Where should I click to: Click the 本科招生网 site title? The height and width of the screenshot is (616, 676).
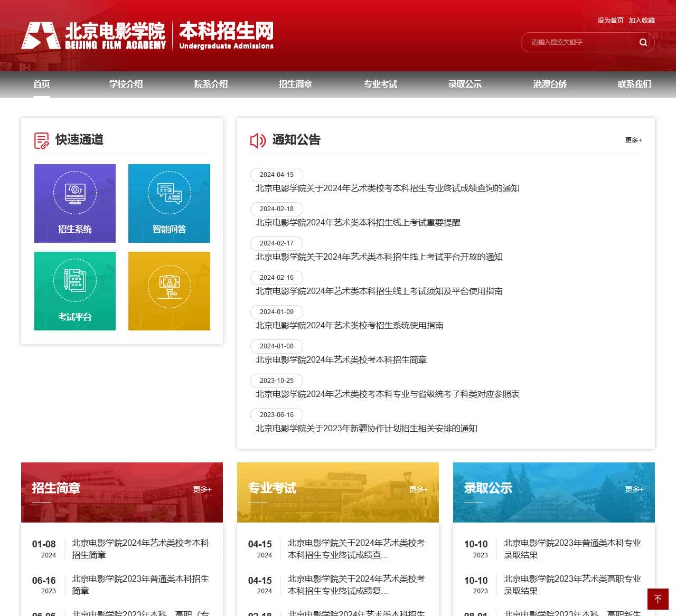coord(226,36)
